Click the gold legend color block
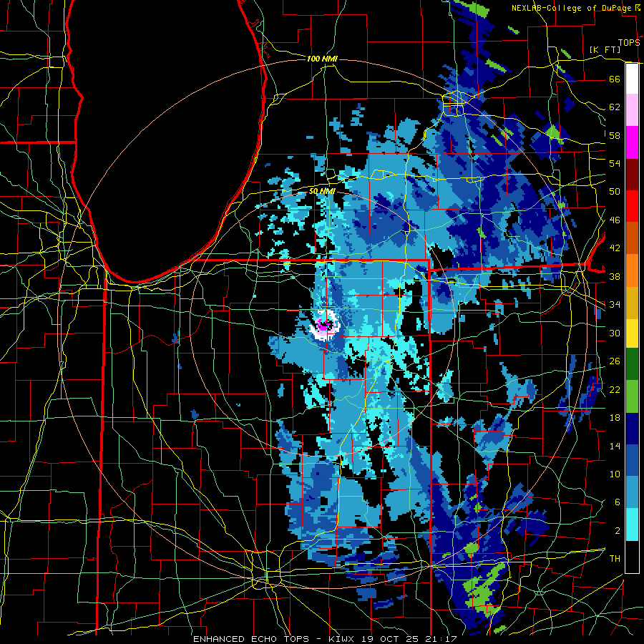The width and height of the screenshot is (644, 644). [x=632, y=303]
